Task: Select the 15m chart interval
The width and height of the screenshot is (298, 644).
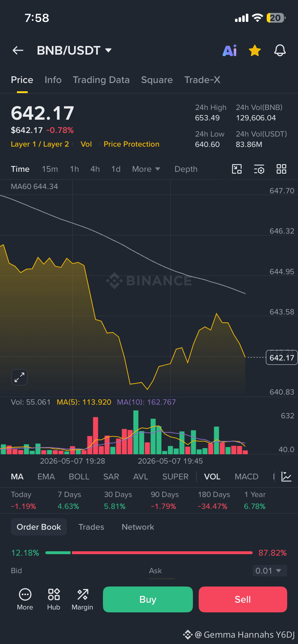Action: coord(50,169)
